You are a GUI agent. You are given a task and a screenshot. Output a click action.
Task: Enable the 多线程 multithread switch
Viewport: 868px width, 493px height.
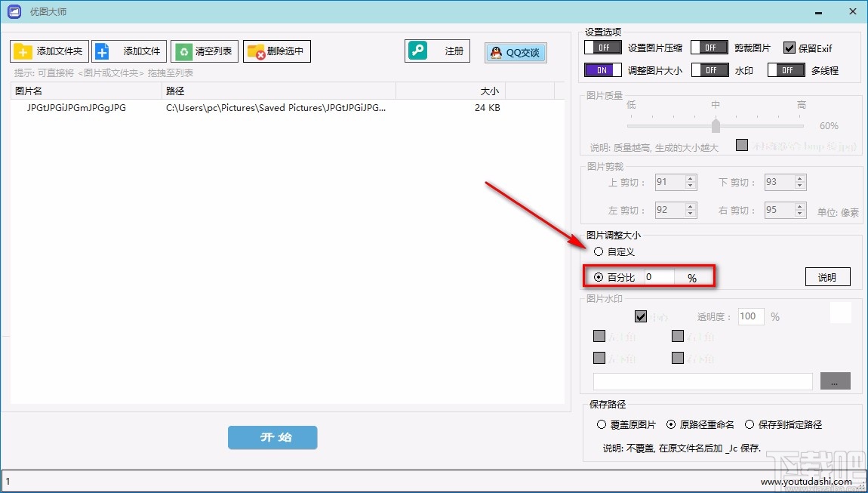point(786,70)
